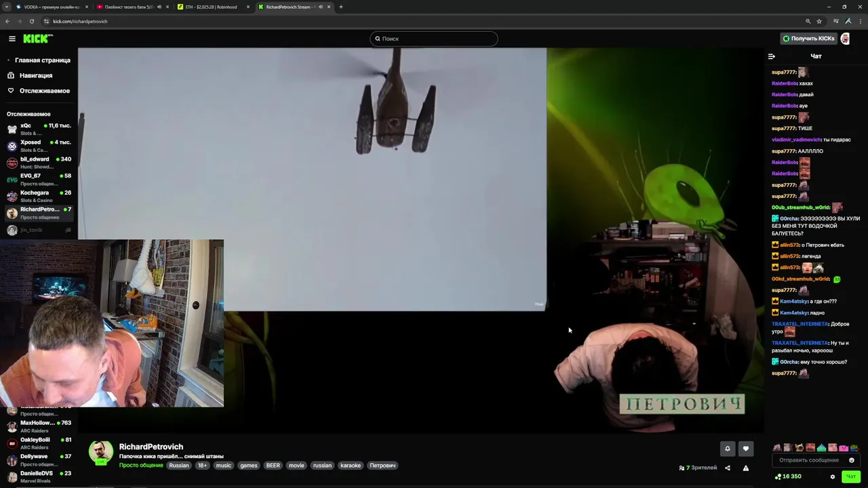868x488 pixels.
Task: Click the games tag
Action: [249, 466]
